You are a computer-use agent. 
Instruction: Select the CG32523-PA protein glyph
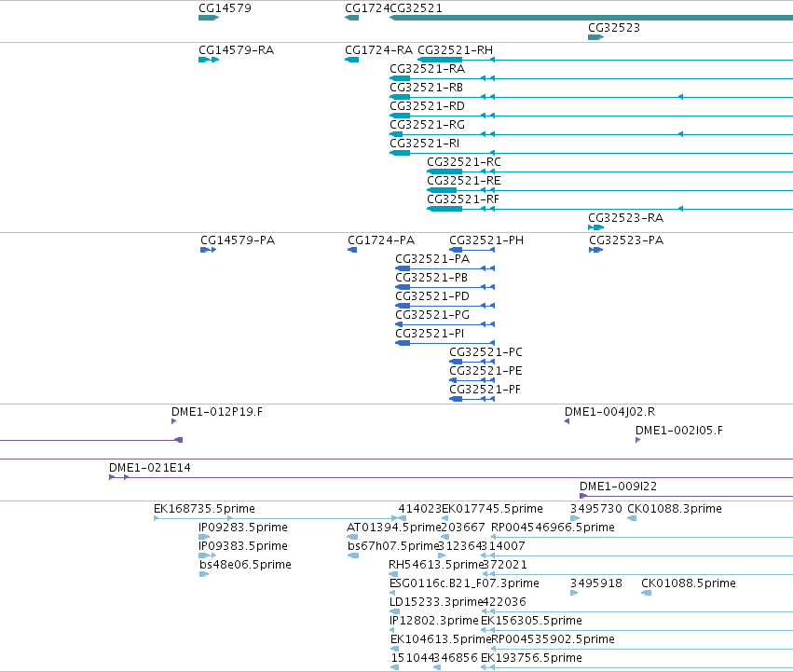596,250
